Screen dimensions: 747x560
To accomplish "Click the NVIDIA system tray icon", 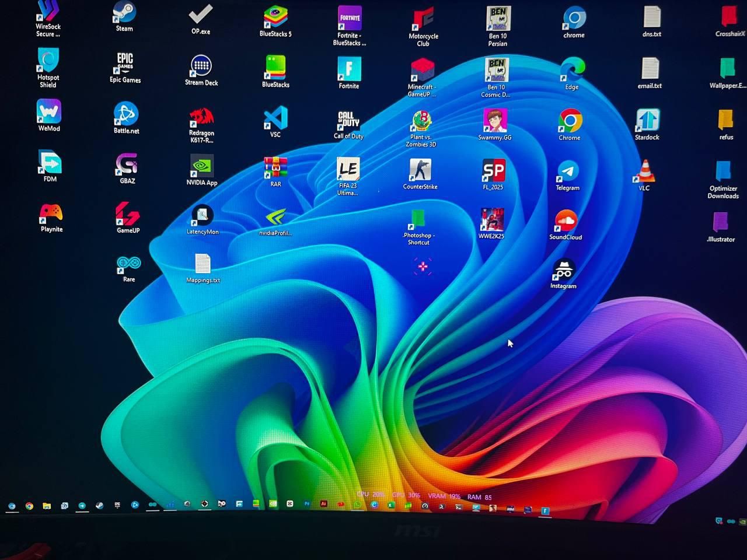I will tap(742, 521).
